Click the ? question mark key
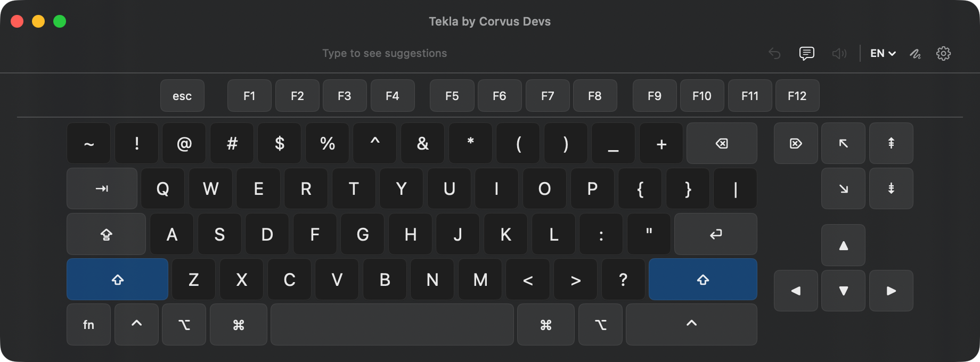 [x=623, y=279]
